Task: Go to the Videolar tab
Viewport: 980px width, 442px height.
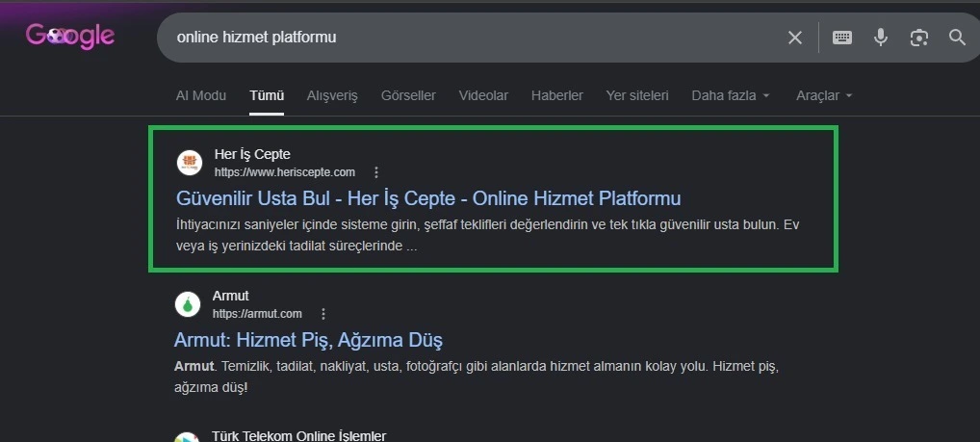Action: 484,95
